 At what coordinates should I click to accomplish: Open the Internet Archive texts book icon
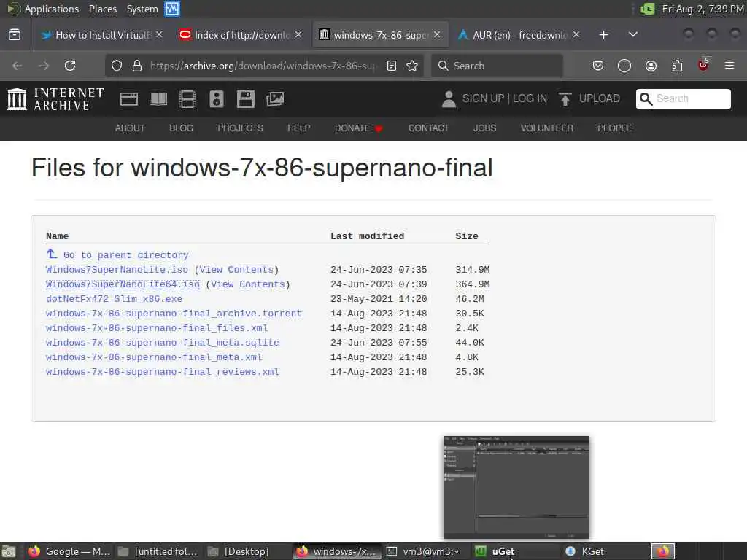pos(158,99)
